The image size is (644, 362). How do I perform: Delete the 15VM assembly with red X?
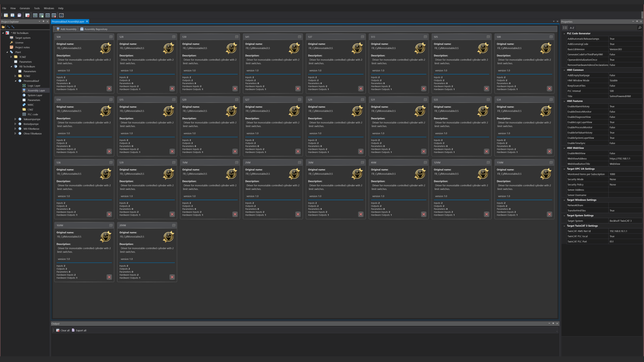pyautogui.click(x=549, y=214)
